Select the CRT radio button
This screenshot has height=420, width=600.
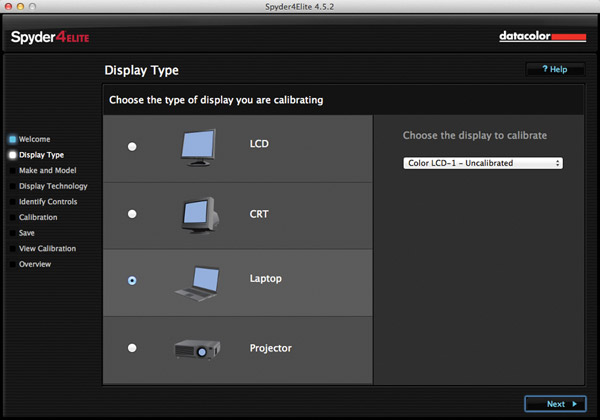132,214
